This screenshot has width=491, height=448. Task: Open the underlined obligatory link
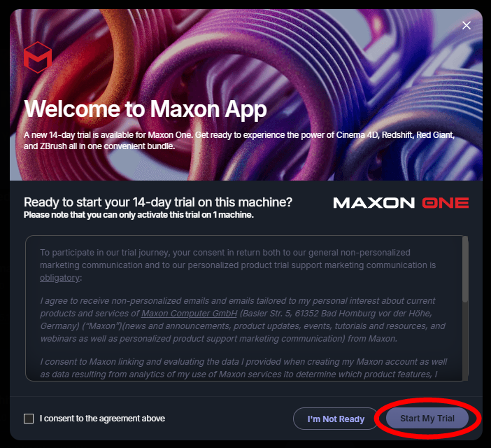point(60,278)
